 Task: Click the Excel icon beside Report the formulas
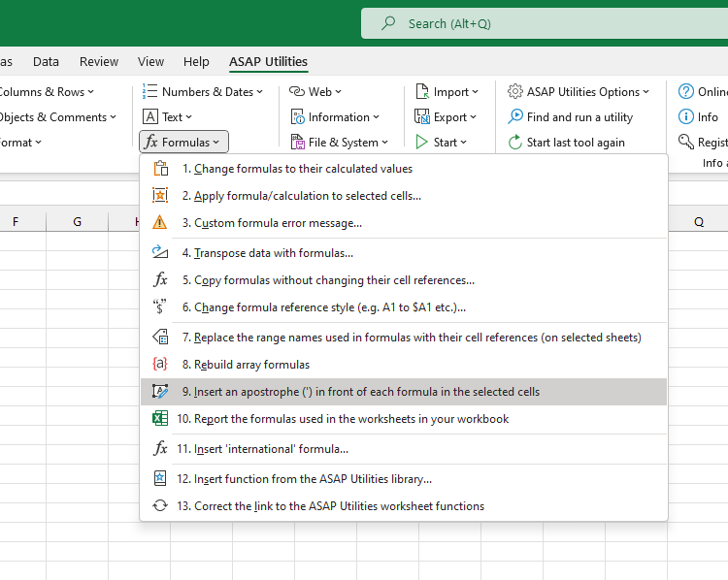161,419
